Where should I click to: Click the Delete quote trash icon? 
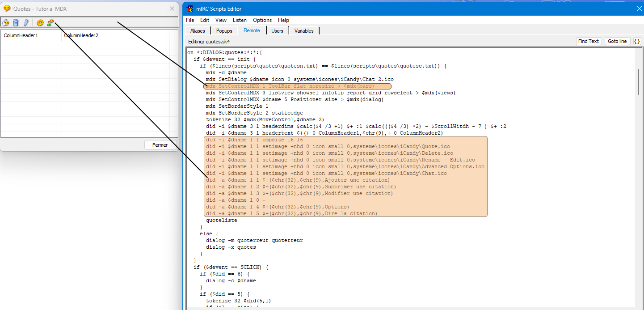(x=16, y=23)
